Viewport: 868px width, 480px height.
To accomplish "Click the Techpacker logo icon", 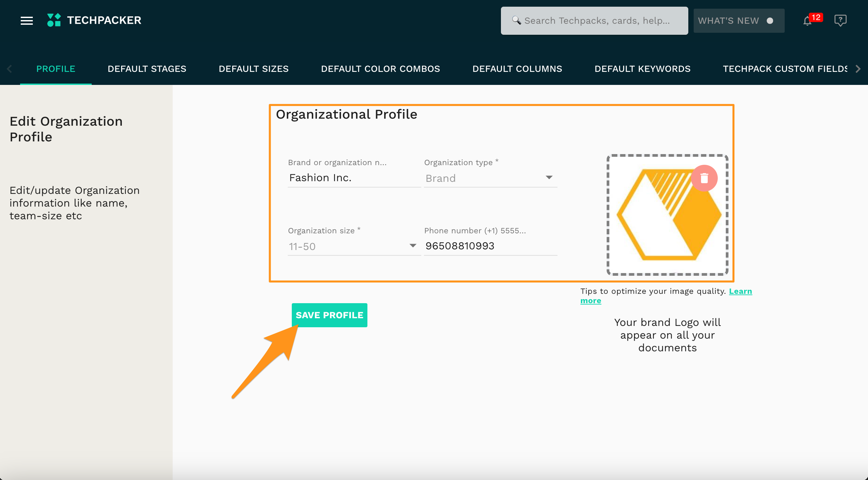I will pos(54,20).
